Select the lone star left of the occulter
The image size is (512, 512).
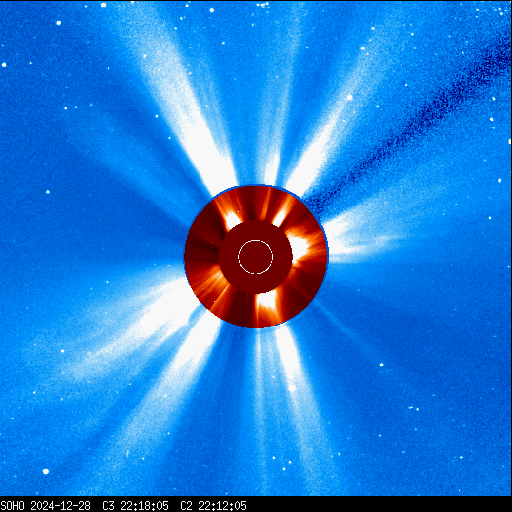48,192
